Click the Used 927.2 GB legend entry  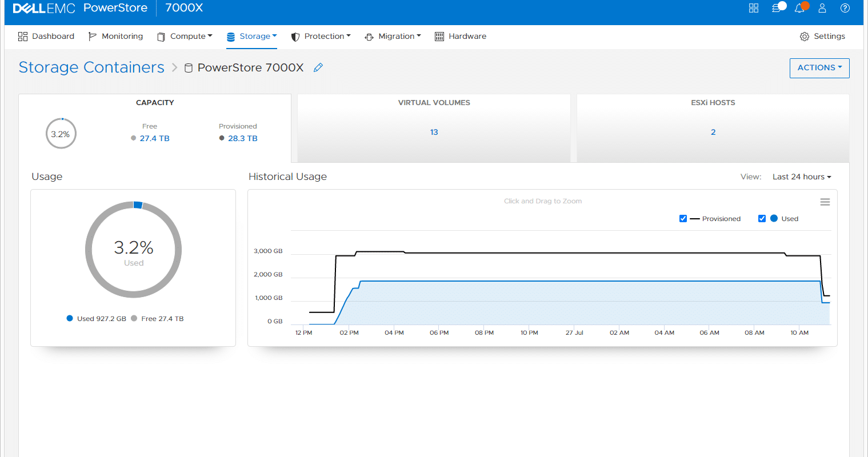96,319
